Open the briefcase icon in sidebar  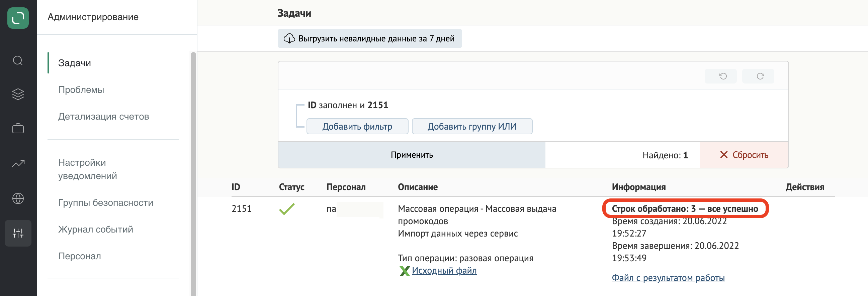click(x=18, y=129)
